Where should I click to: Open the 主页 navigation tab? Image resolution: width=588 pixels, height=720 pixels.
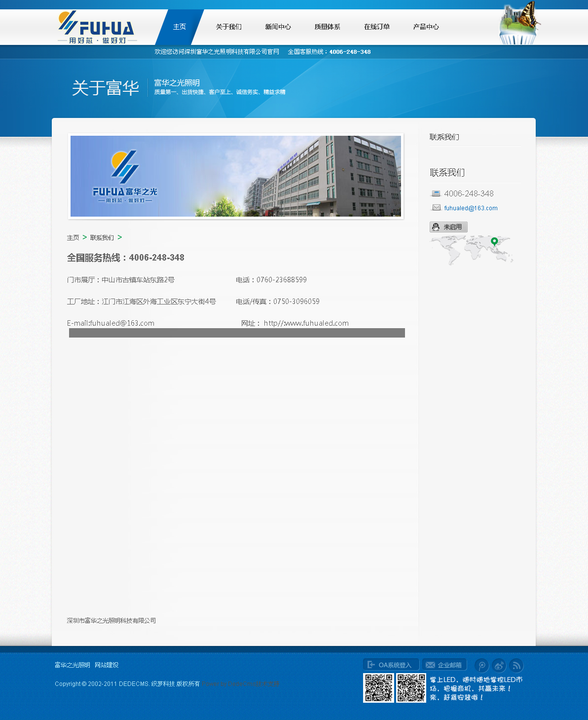point(180,27)
